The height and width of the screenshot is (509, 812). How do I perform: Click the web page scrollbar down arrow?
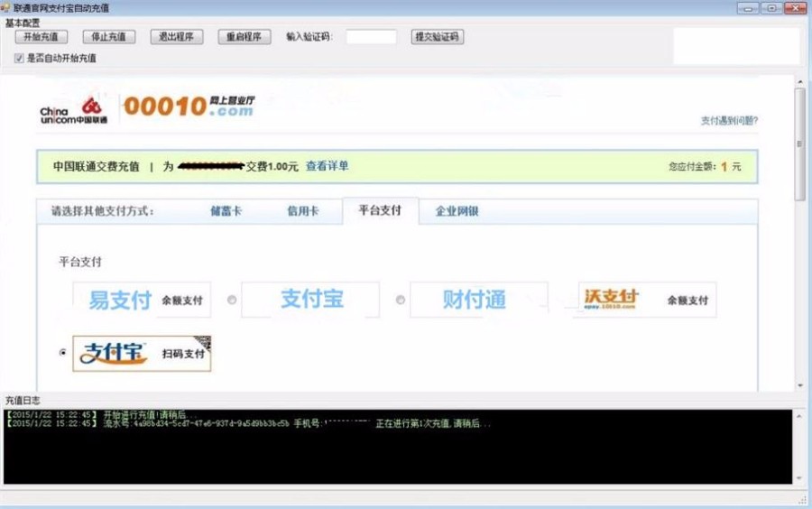(800, 385)
